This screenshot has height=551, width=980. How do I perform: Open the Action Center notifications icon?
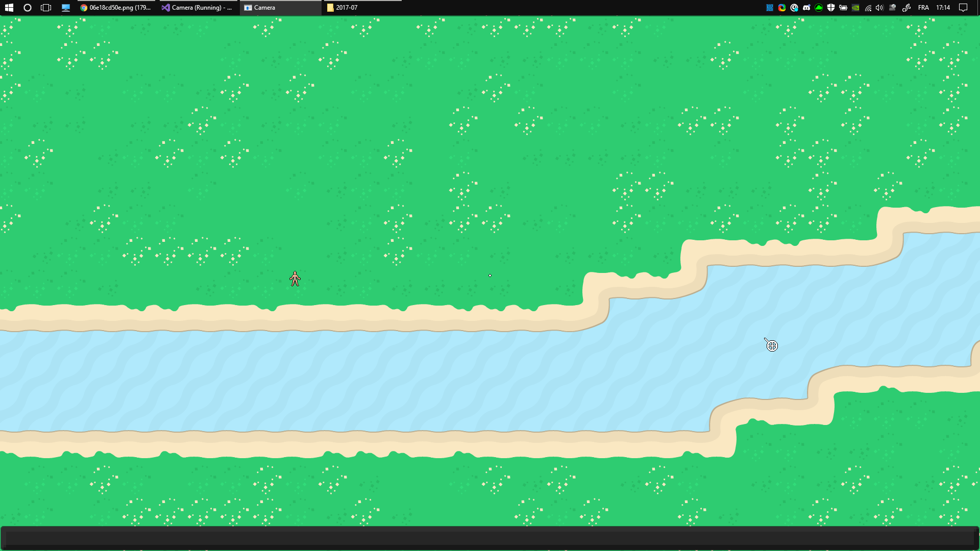pyautogui.click(x=963, y=8)
